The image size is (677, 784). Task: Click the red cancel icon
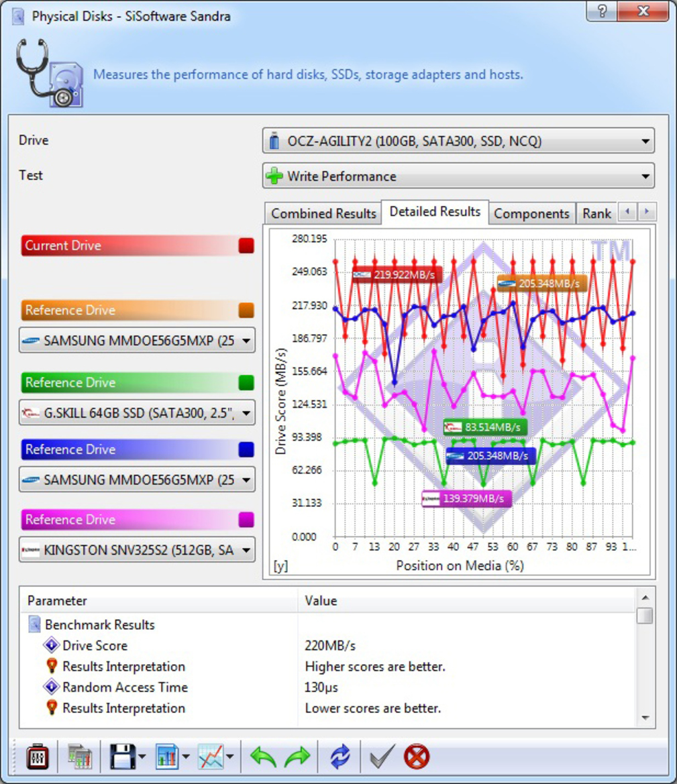pyautogui.click(x=416, y=757)
